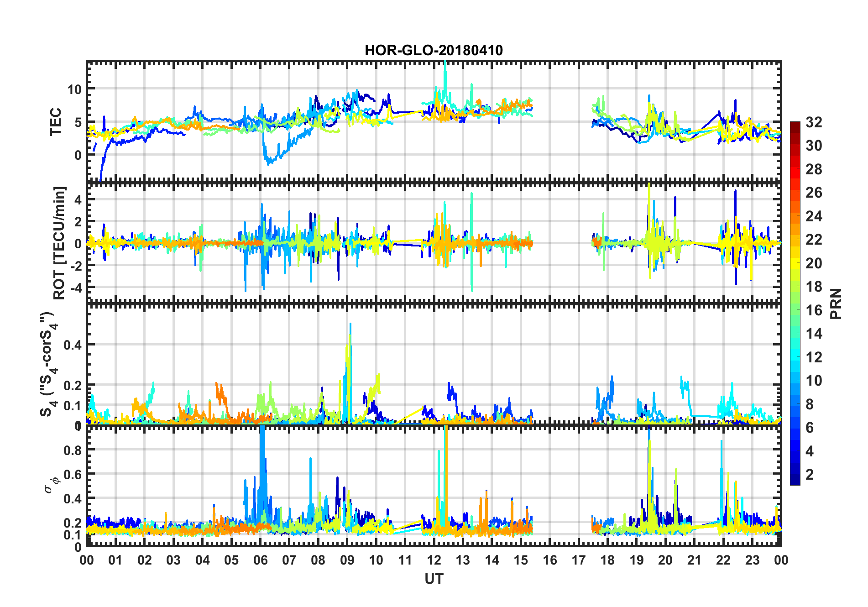This screenshot has height=607, width=868.
Task: Select the 04 hour tick on the UT axis
Action: 203,560
